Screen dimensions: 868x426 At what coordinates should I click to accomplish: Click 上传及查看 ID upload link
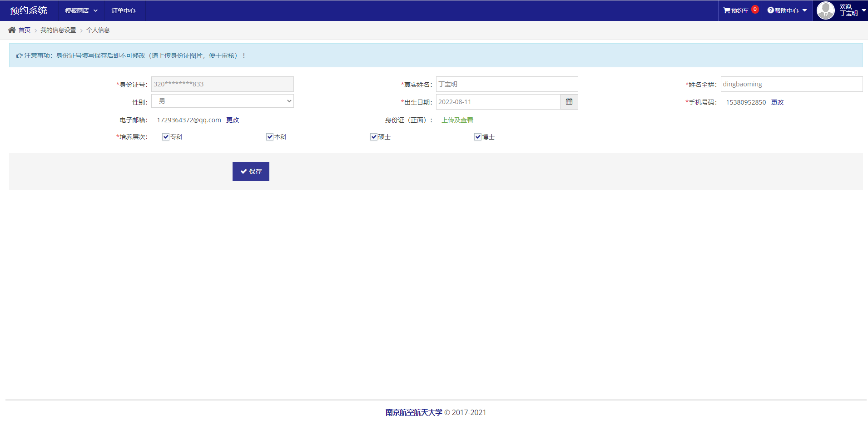[457, 120]
